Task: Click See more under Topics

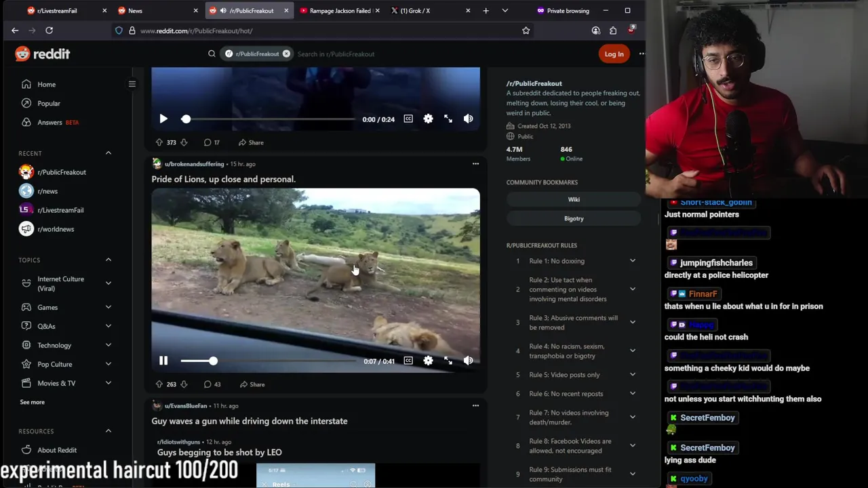Action: tap(32, 402)
